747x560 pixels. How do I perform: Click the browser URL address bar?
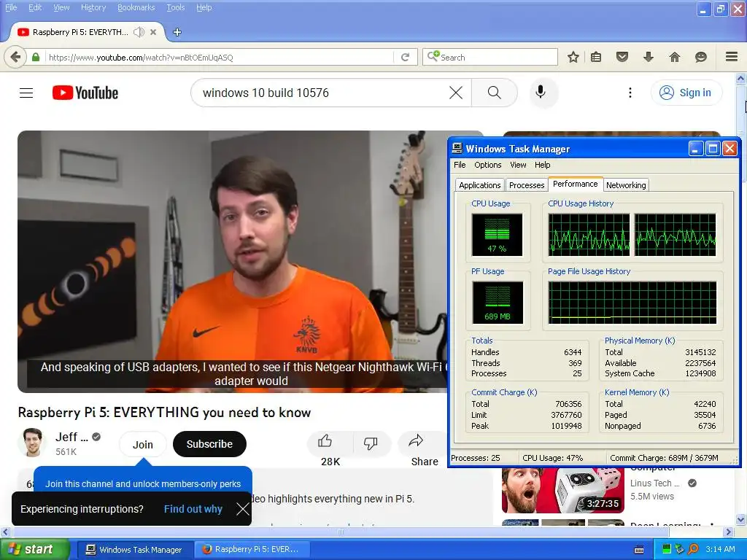tap(219, 57)
